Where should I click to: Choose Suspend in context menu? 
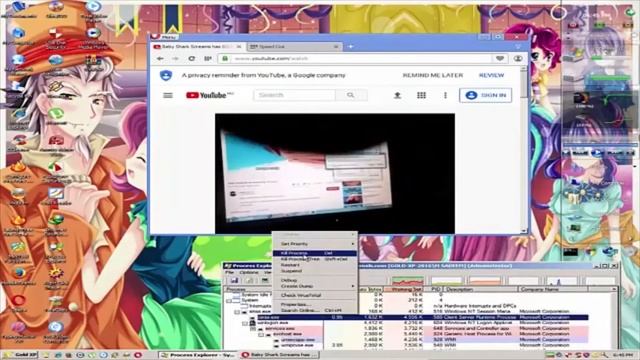[x=315, y=271]
